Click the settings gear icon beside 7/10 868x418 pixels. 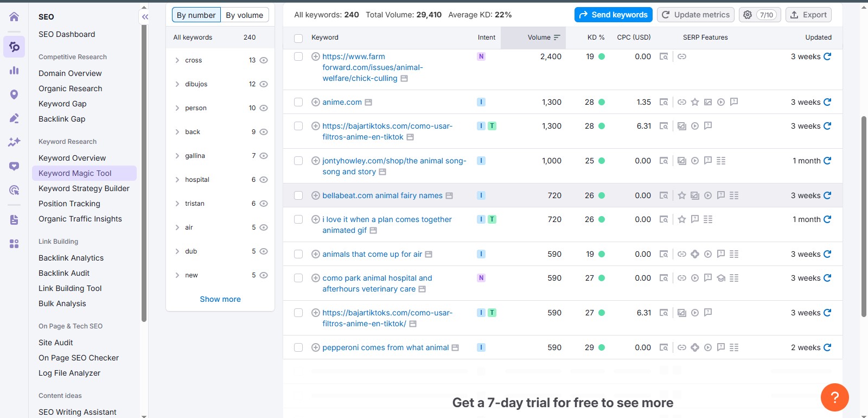748,15
